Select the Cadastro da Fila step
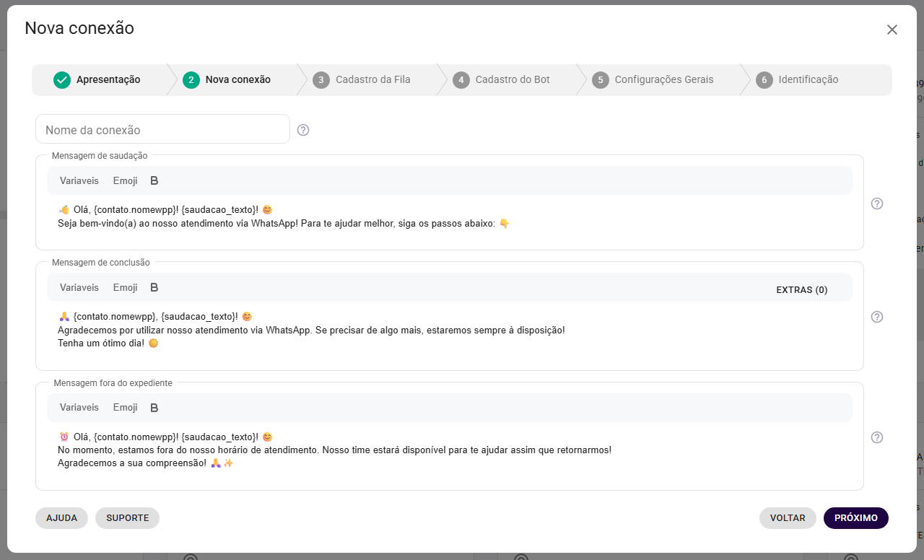Screen dimensions: 924x560 pos(364,80)
